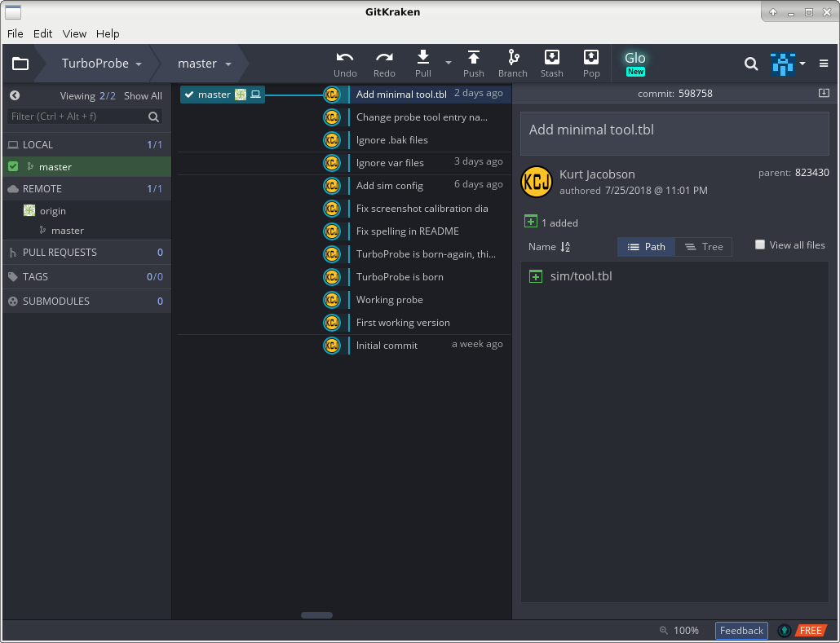The height and width of the screenshot is (643, 840).
Task: Collapse the left panel with back arrow
Action: pos(15,95)
